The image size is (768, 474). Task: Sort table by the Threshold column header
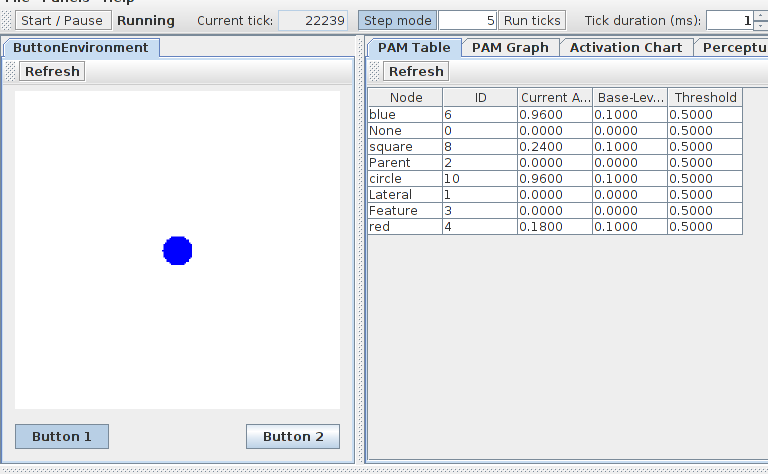[x=705, y=97]
